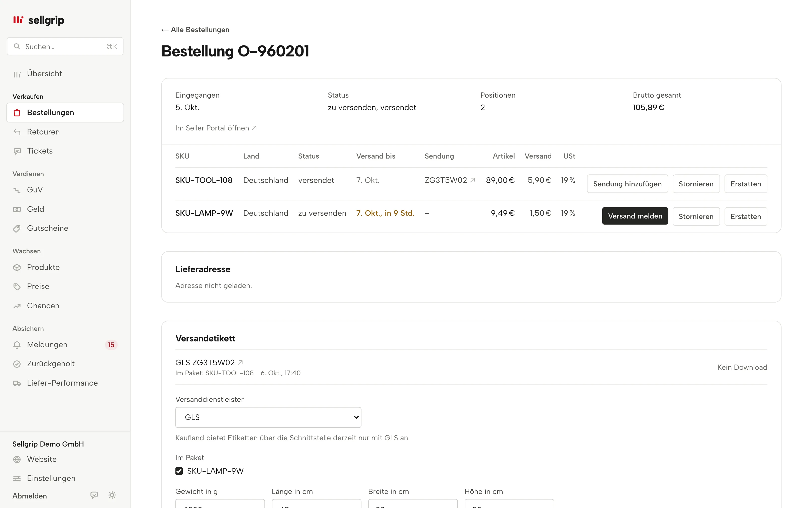Screen dimensions: 812x508
Task: Click the Bestellungen bag icon
Action: tap(17, 113)
